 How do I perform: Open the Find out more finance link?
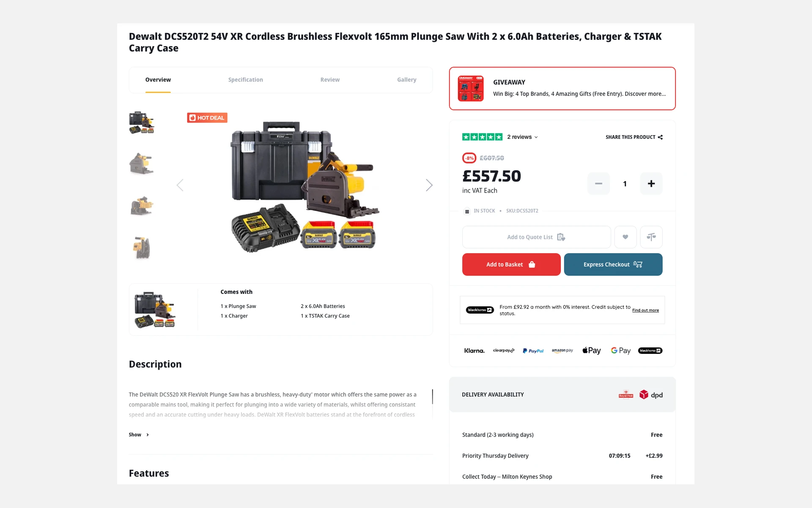click(x=645, y=310)
